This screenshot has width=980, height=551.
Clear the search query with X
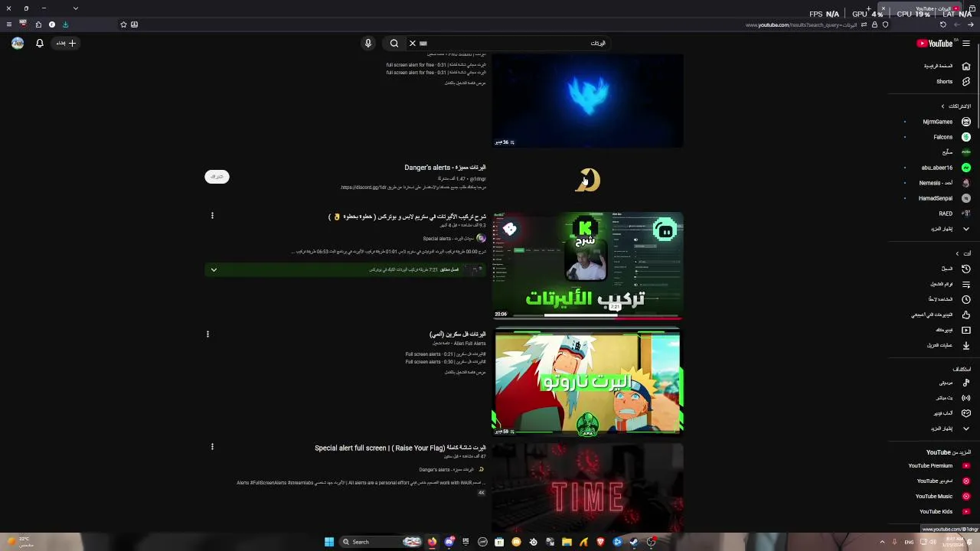pos(413,44)
